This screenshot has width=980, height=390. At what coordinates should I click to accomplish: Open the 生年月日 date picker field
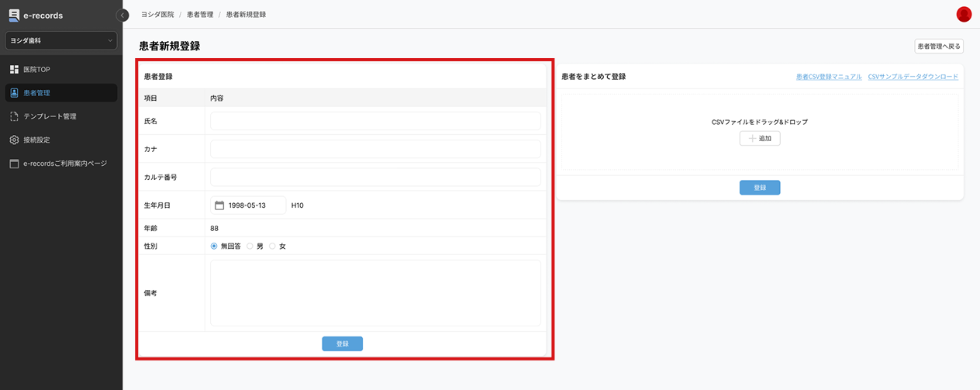248,205
